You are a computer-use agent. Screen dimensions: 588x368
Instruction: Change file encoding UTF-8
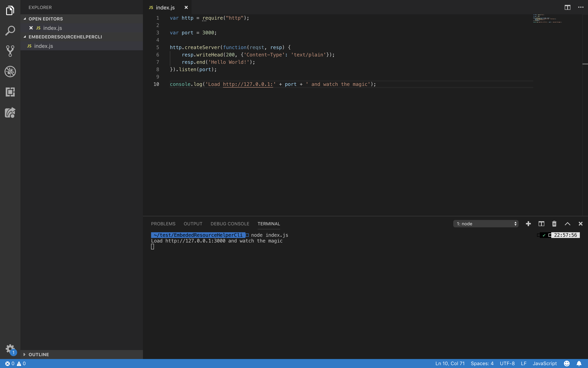click(507, 363)
